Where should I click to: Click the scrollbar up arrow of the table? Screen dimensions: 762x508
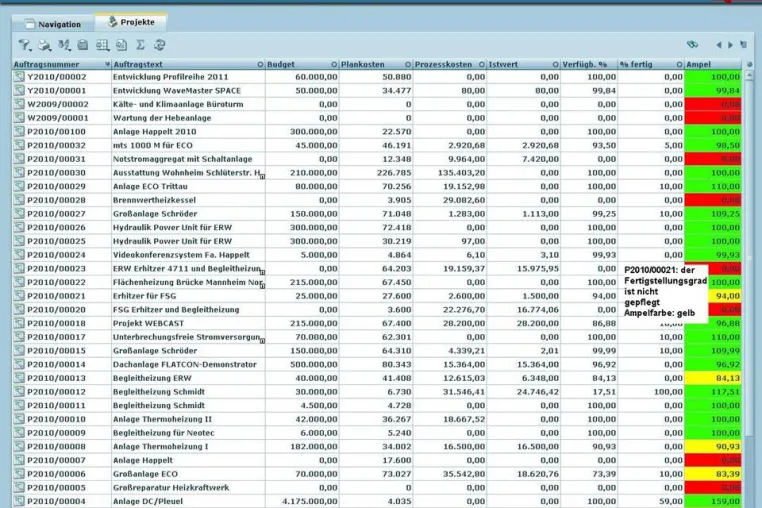pyautogui.click(x=749, y=75)
